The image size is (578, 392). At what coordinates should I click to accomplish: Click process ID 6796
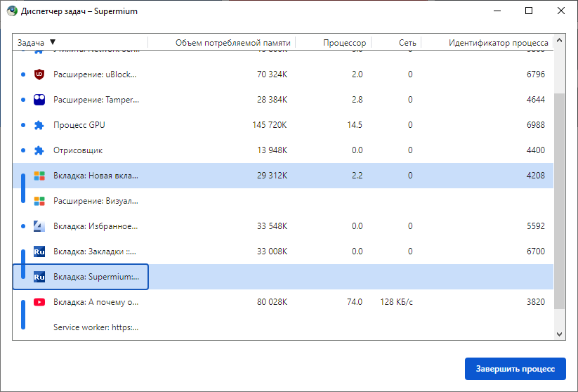click(536, 74)
